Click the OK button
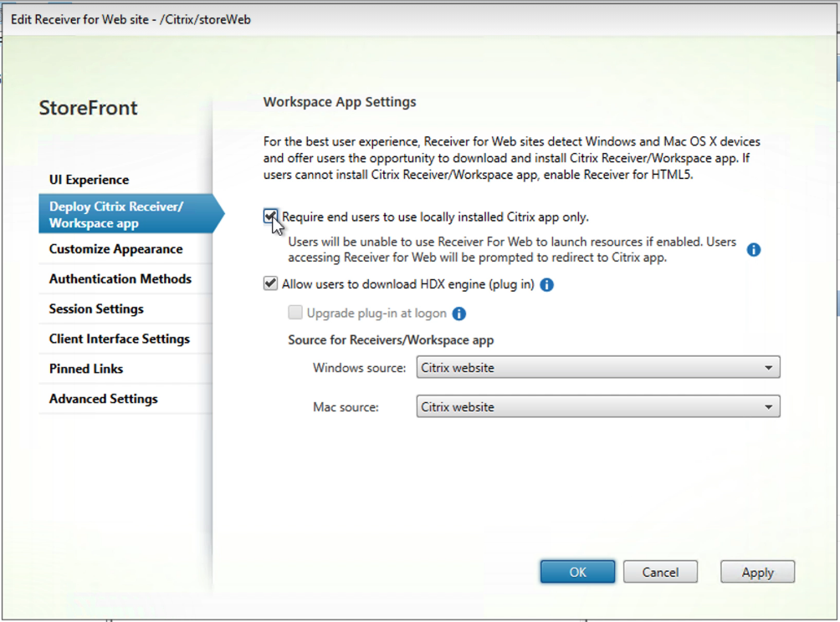 (577, 573)
